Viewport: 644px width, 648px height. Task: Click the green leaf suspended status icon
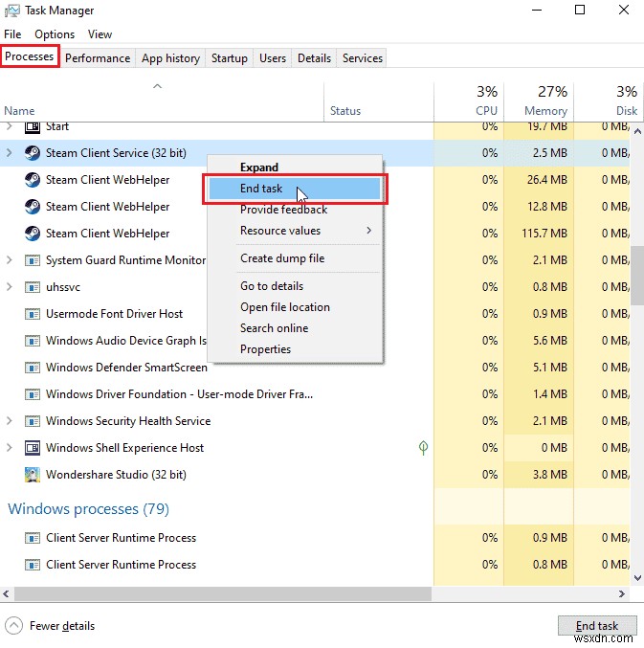point(423,447)
